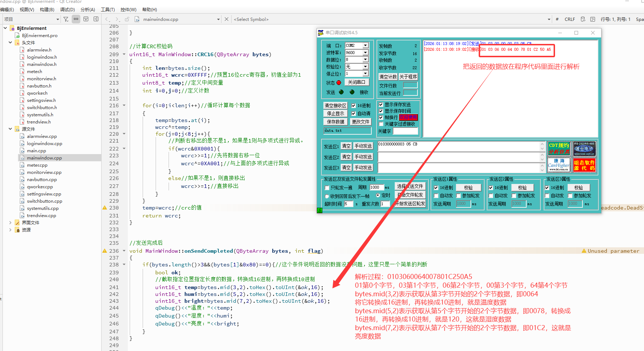
Task: Expand the 界面文件 folder
Action: click(10, 222)
